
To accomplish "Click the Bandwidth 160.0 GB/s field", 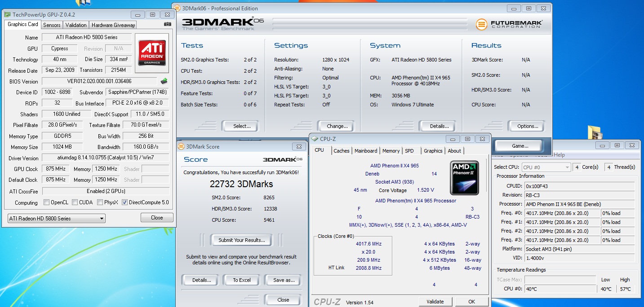I will point(146,147).
